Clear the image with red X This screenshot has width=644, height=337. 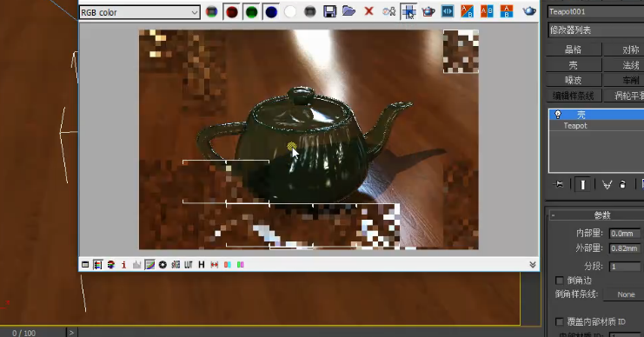point(368,11)
